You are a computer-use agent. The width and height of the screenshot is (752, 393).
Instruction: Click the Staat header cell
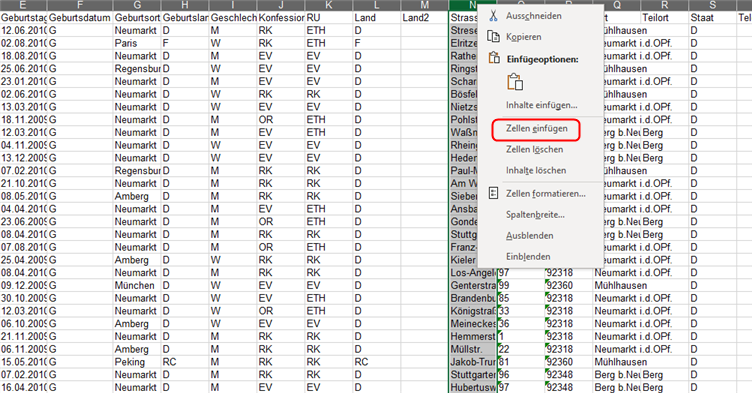pos(713,18)
